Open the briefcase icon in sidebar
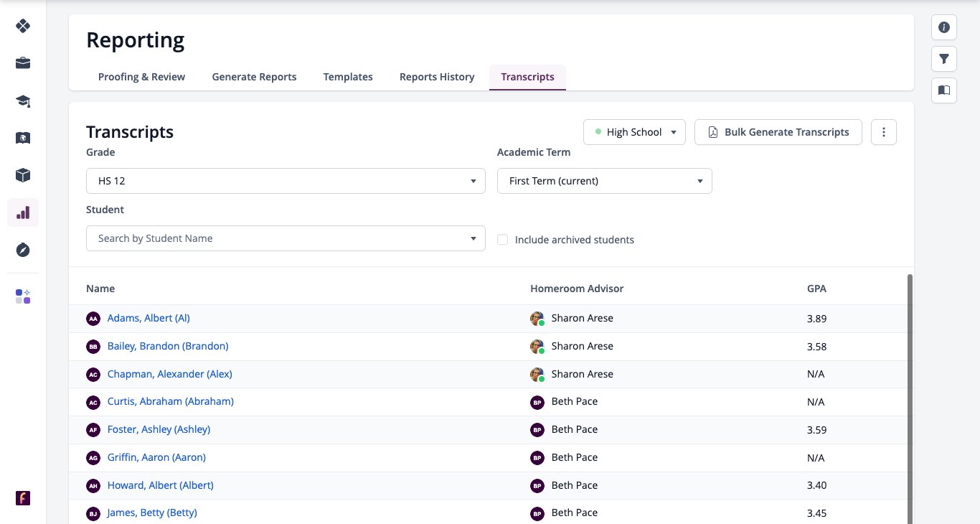The width and height of the screenshot is (980, 524). coord(23,63)
